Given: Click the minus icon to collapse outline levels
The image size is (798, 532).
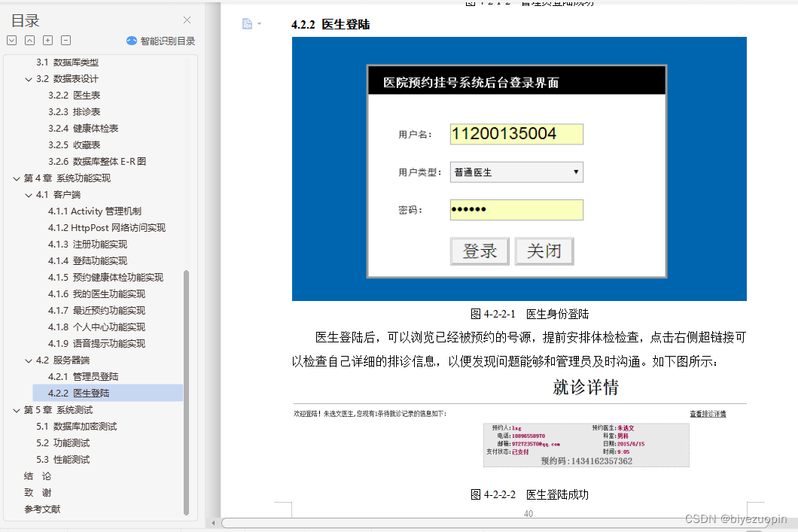Looking at the screenshot, I should click(x=65, y=41).
